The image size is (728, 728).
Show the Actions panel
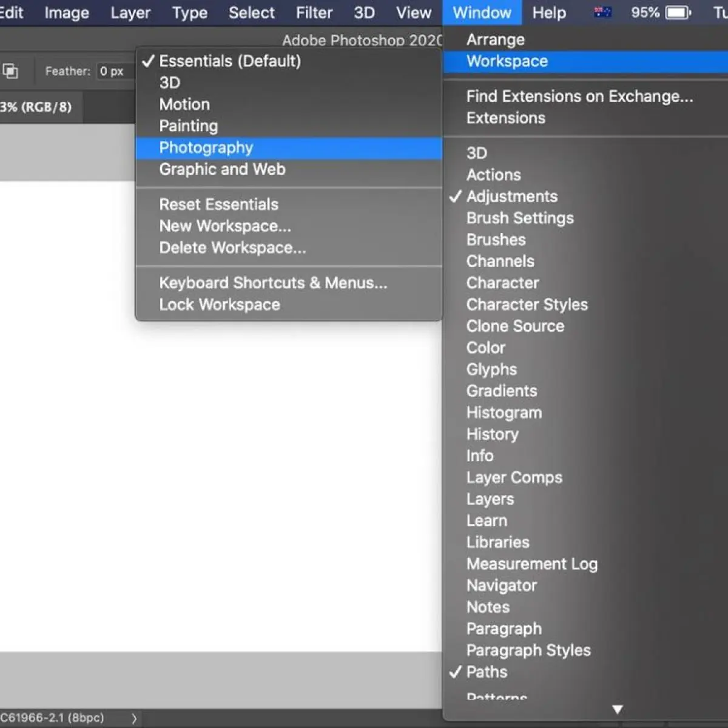(585, 175)
